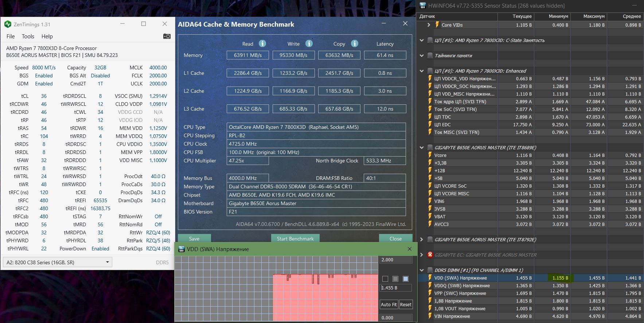Open the Help menu in ZenTimings
Viewport: 644px width, 323px height.
click(47, 36)
